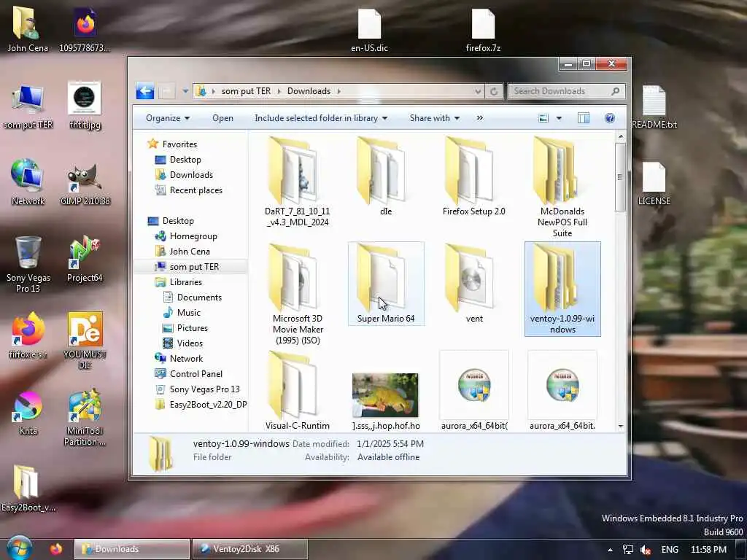Select the Super Mario 64 folder
The image size is (747, 560).
click(386, 284)
